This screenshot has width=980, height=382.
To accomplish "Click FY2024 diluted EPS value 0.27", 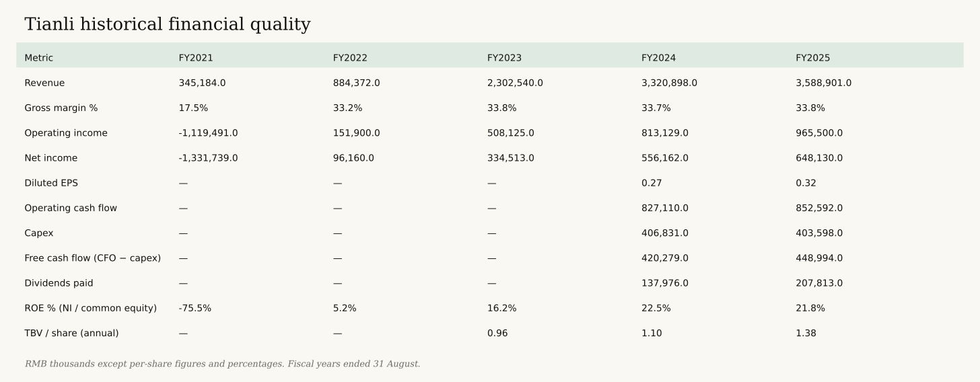I will [x=652, y=183].
